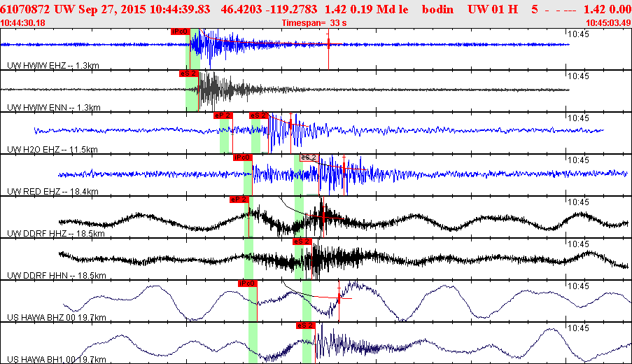Click the coda end marker on HAWA BHZ trace
Viewport: 632px width, 364px height.
[x=339, y=298]
